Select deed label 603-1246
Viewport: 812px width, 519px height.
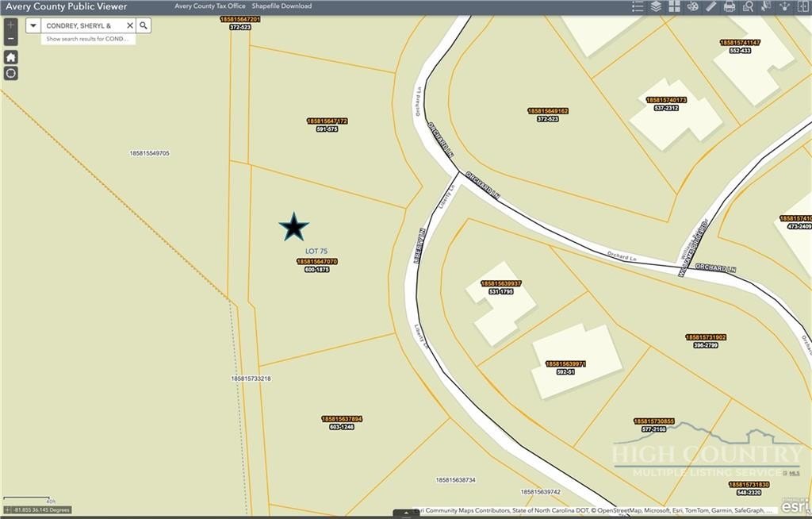click(342, 427)
